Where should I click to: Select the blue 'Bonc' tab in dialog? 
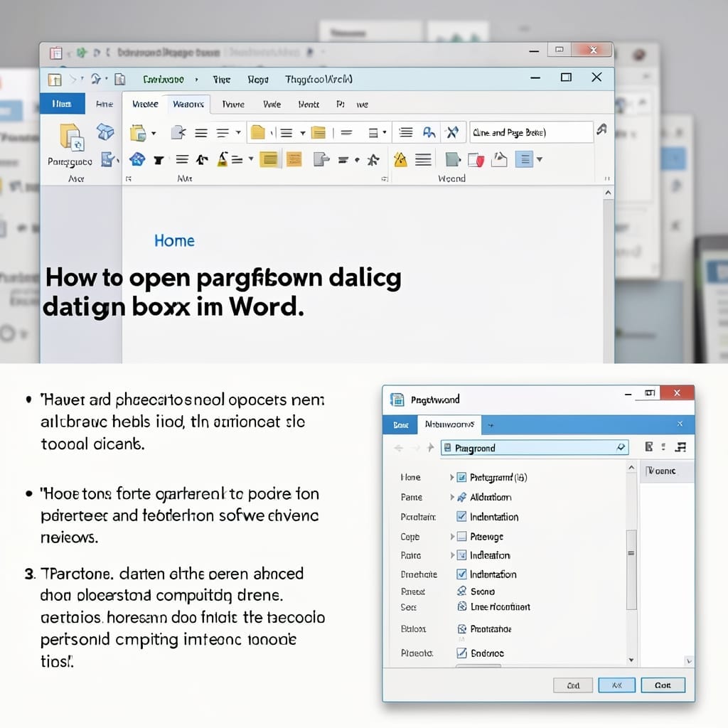point(400,425)
